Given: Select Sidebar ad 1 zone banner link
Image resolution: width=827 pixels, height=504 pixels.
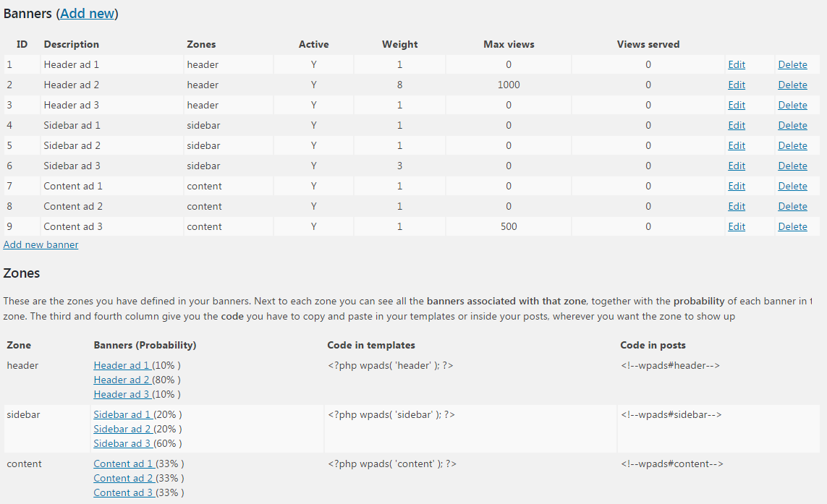Looking at the screenshot, I should (123, 414).
